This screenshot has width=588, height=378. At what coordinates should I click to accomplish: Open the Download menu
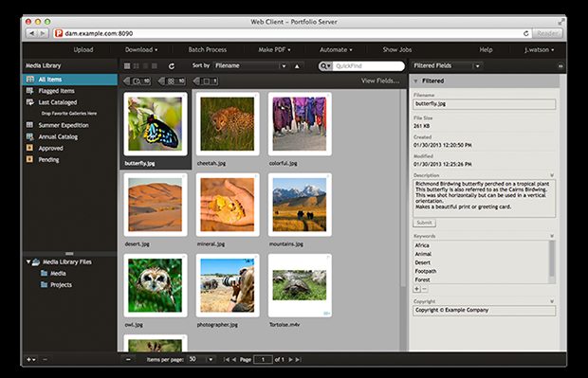coord(141,50)
